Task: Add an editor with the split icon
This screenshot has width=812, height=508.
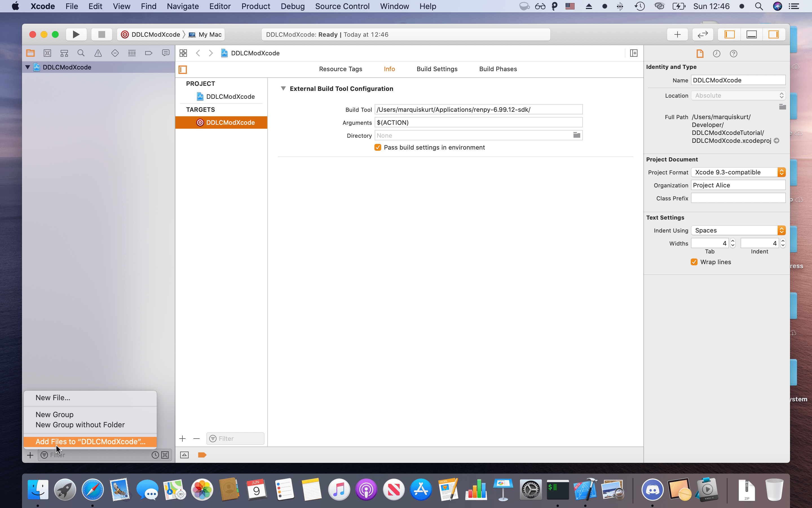Action: click(x=634, y=53)
